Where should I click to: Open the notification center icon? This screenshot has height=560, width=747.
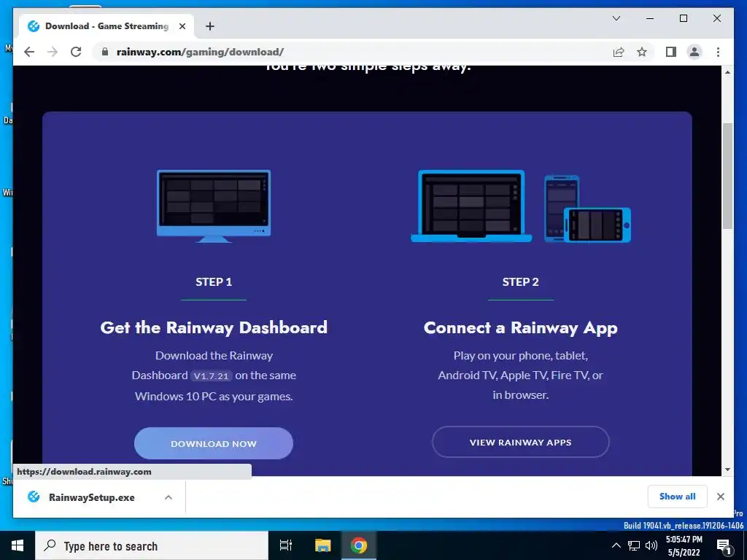(724, 547)
